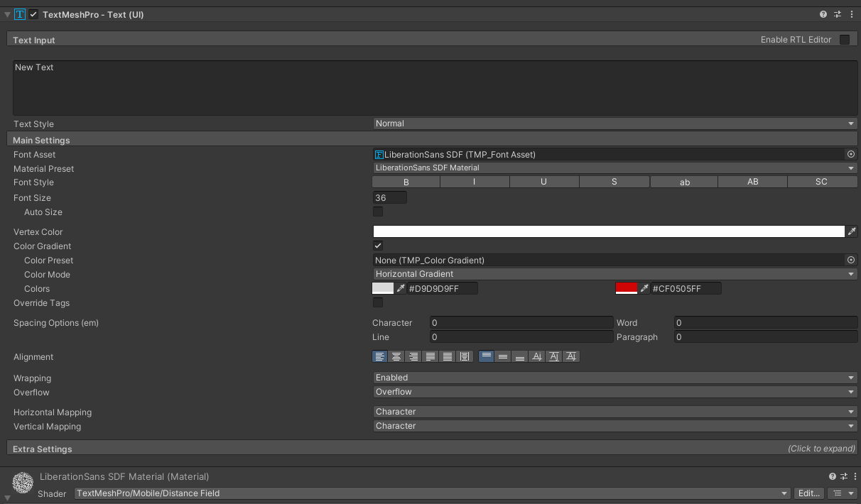Screen dimensions: 861x504
Task: Expand Extra Settings section
Action: 432,449
